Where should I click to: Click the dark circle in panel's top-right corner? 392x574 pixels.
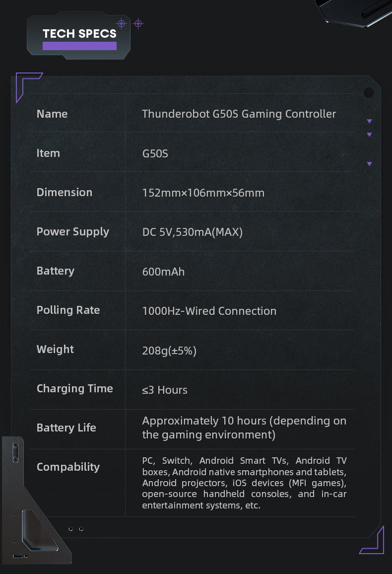coord(369,92)
